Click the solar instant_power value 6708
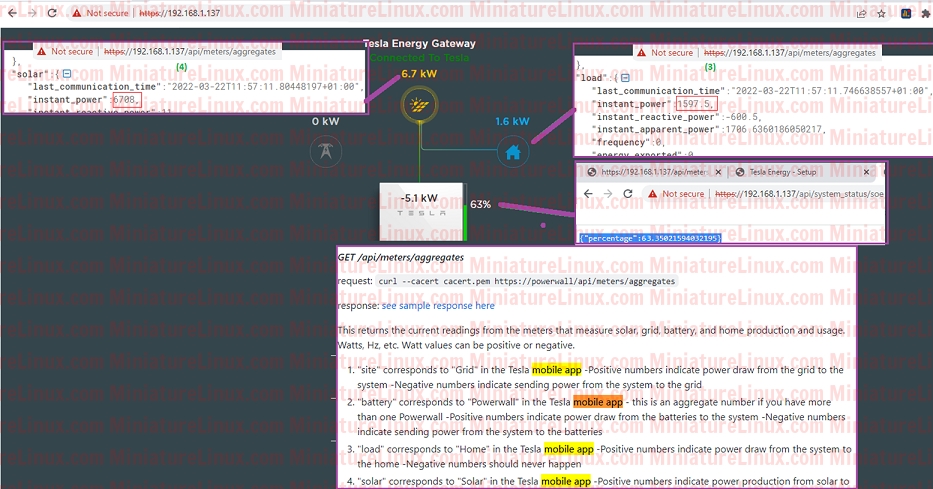This screenshot has height=489, width=933. pyautogui.click(x=126, y=99)
